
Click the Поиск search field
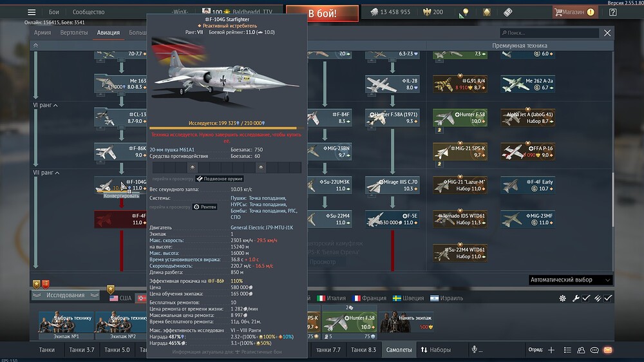549,32
